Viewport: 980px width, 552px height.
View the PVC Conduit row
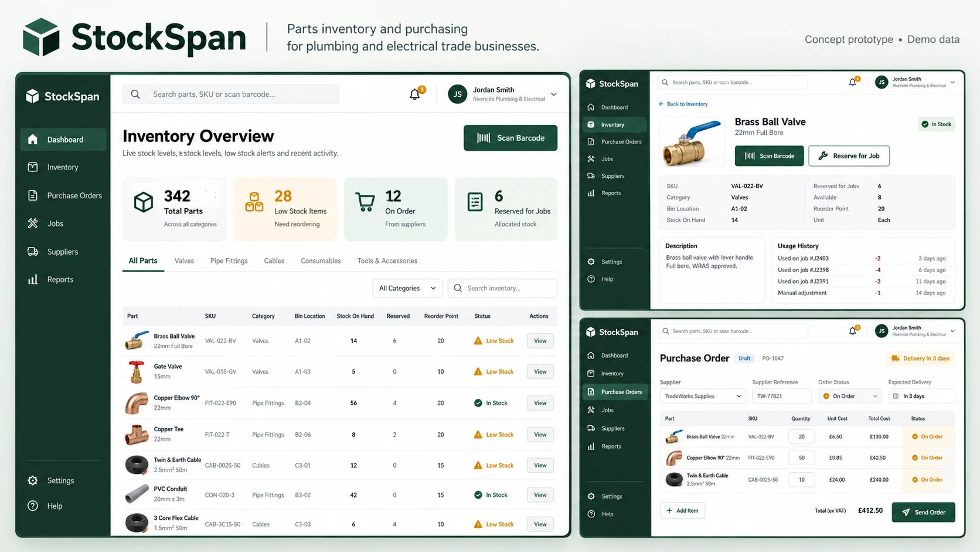pos(540,495)
